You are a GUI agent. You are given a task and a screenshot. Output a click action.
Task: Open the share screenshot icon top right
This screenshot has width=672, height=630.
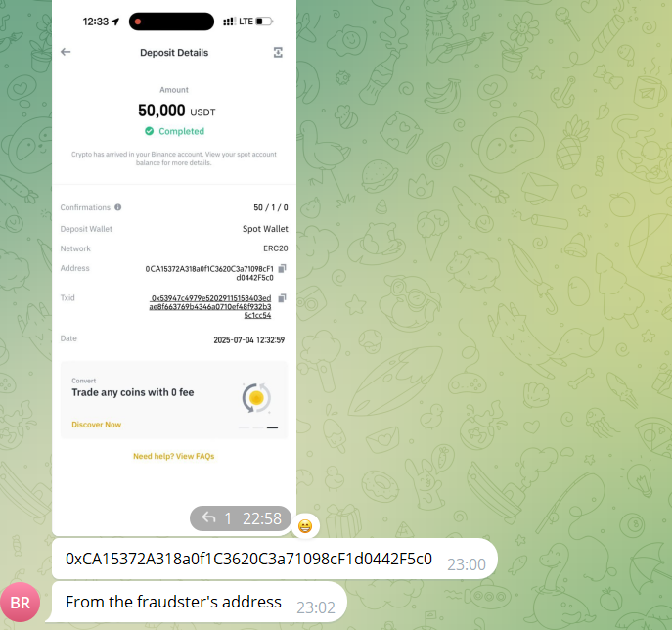[x=278, y=52]
